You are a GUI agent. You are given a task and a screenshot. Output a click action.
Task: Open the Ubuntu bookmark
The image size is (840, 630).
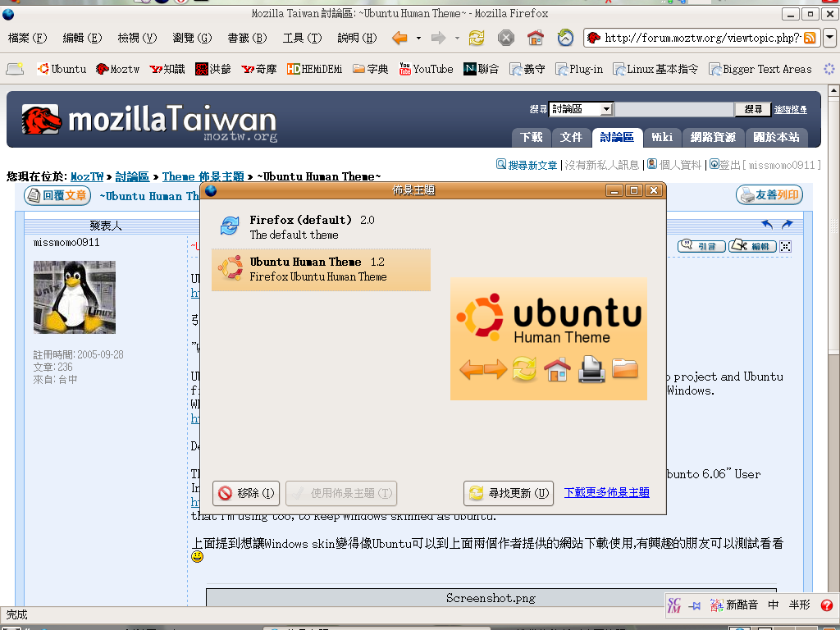[x=62, y=69]
